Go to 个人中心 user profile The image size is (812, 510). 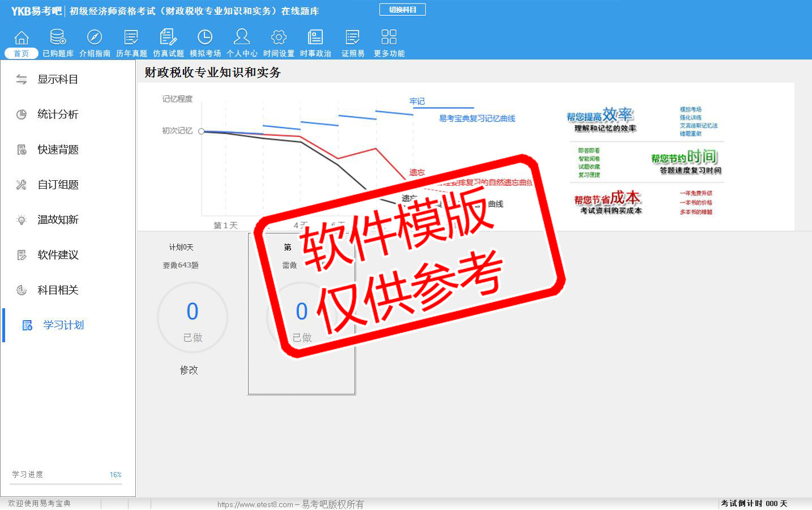click(242, 43)
